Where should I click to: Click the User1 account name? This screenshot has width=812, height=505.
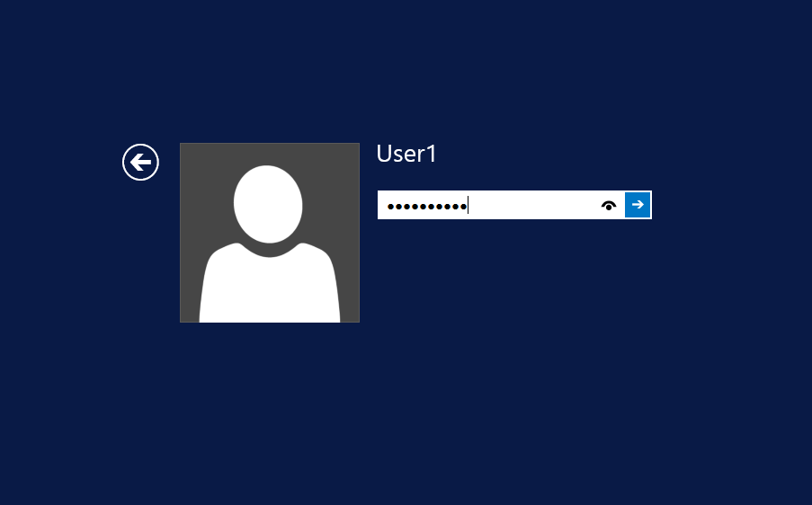406,154
